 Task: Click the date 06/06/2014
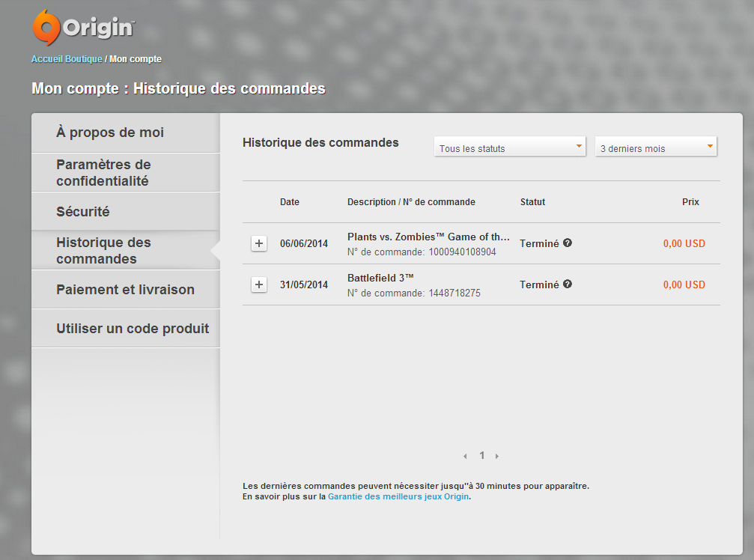coord(304,244)
